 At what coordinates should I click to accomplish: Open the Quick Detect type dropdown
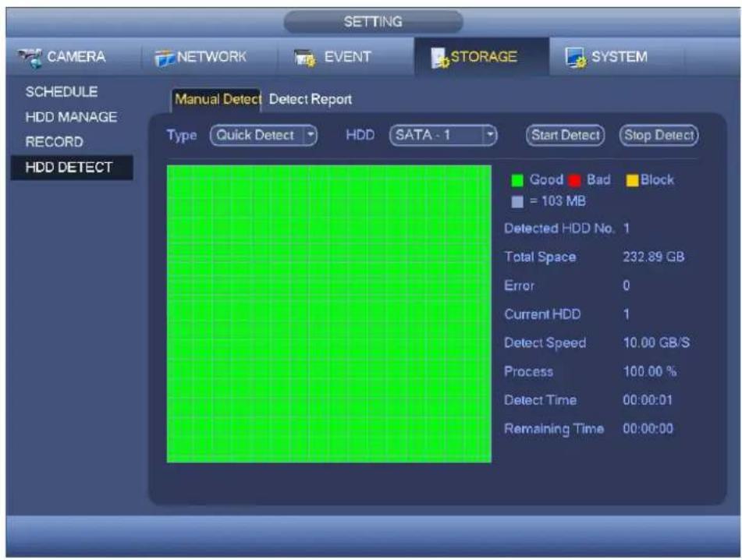264,135
